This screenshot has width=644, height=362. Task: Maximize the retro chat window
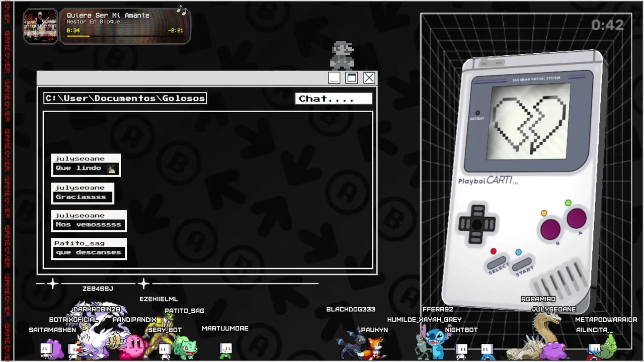(x=352, y=78)
